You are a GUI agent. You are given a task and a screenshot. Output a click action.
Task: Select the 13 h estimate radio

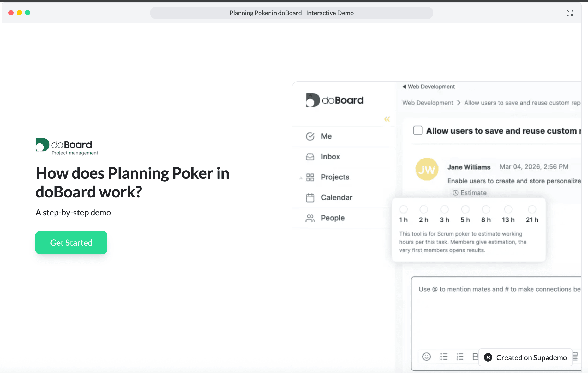(508, 209)
